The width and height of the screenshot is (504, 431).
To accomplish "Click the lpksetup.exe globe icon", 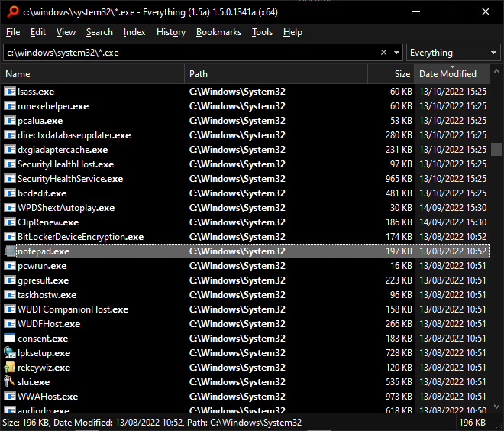I will 10,353.
